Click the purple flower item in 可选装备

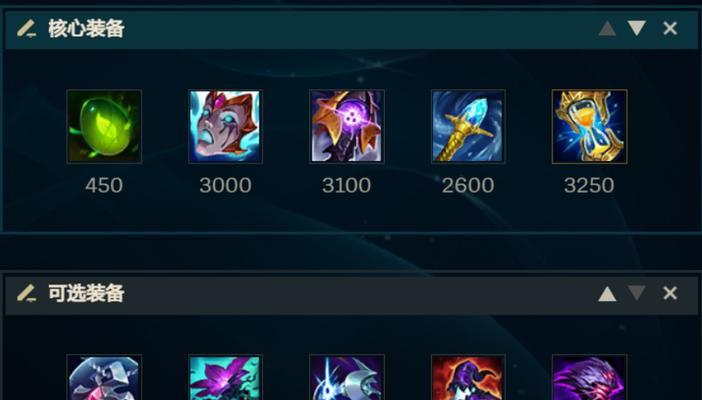click(225, 377)
